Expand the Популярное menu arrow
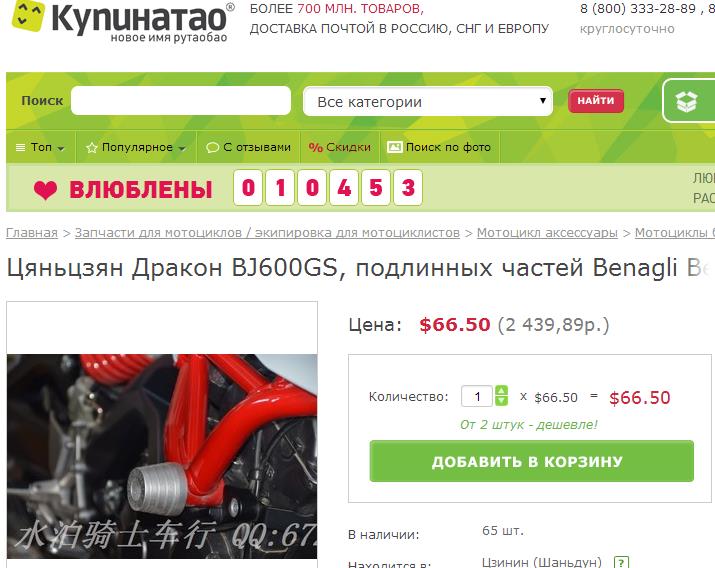The width and height of the screenshot is (715, 568). coord(182,148)
